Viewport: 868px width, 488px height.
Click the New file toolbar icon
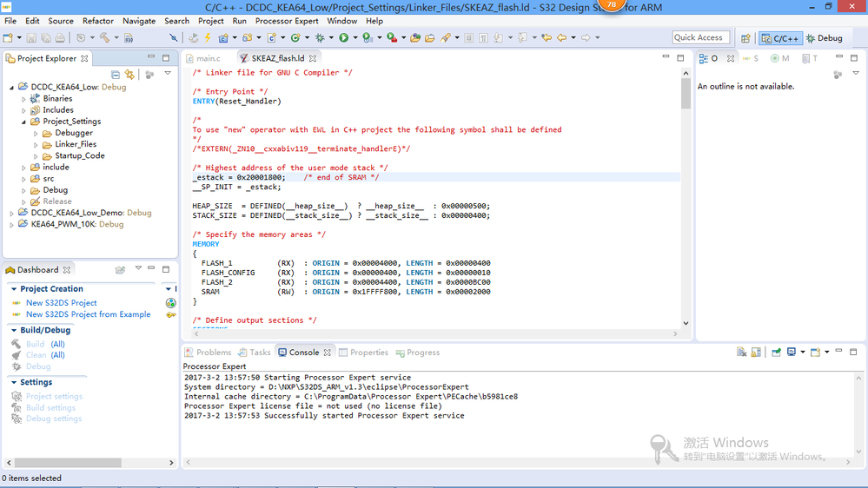click(x=8, y=37)
